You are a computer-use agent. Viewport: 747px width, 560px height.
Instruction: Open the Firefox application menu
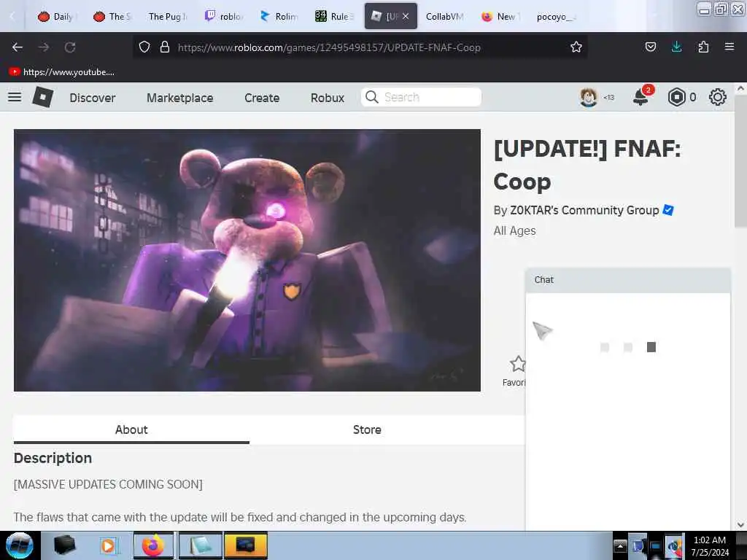(x=729, y=47)
